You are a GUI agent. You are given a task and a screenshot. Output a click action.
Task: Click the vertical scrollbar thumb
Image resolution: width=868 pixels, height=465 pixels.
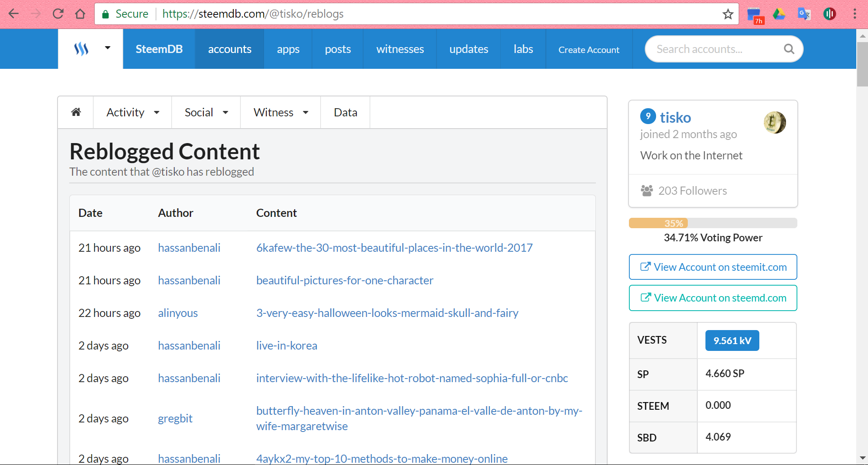click(862, 63)
